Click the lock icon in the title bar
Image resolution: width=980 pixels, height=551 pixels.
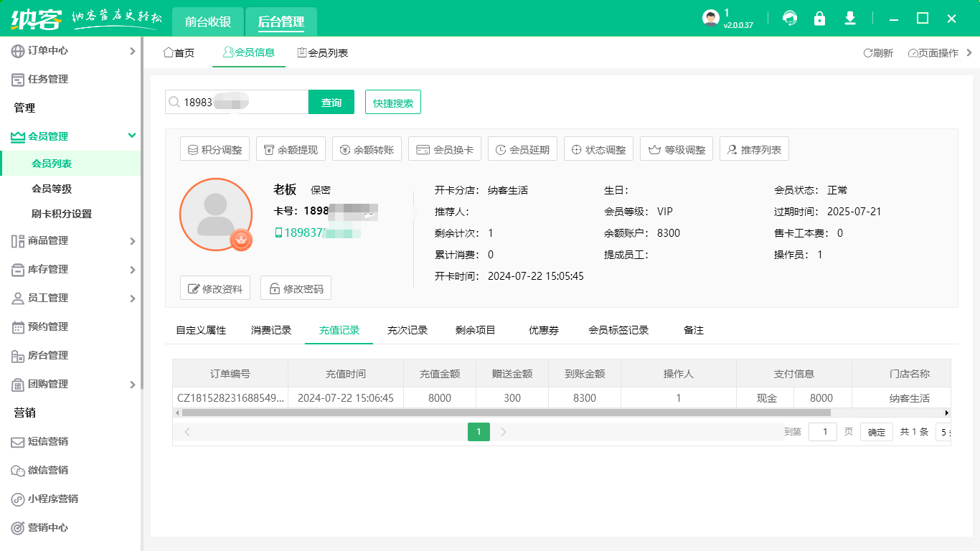click(819, 18)
